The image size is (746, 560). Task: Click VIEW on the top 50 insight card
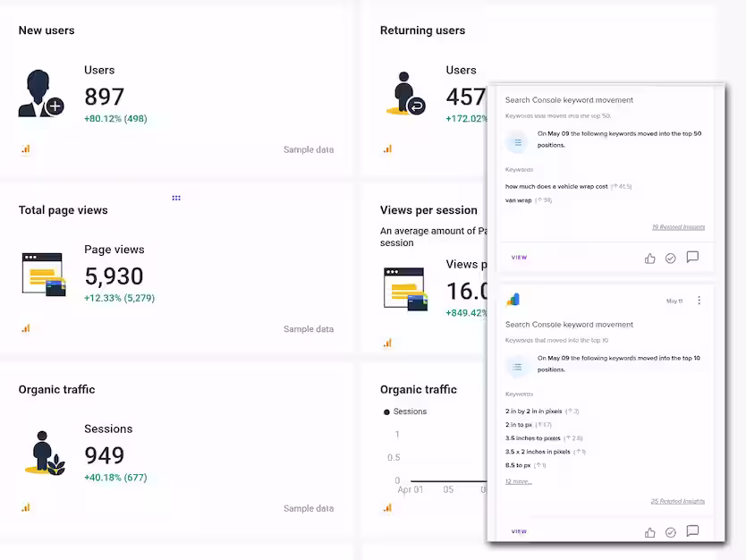tap(519, 258)
